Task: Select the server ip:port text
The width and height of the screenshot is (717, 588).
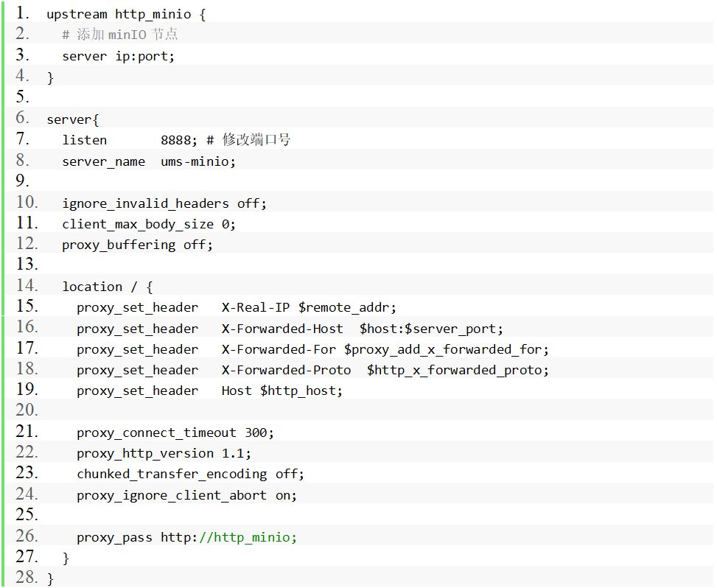Action: click(119, 56)
